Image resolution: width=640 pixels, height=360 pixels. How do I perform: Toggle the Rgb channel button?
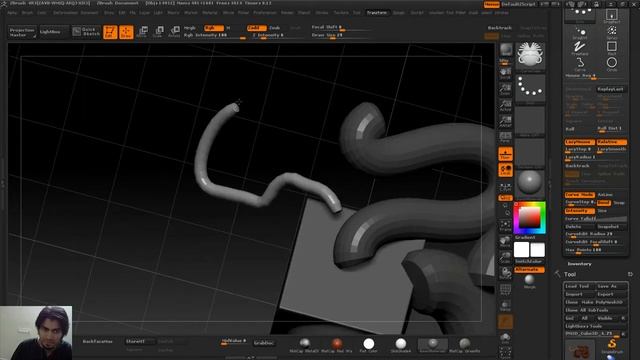pos(213,28)
